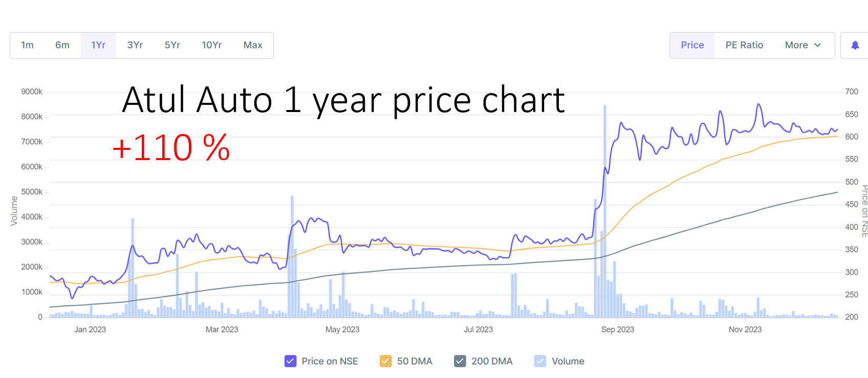The height and width of the screenshot is (378, 868).
Task: Click the Nov 2023 axis label
Action: point(745,329)
